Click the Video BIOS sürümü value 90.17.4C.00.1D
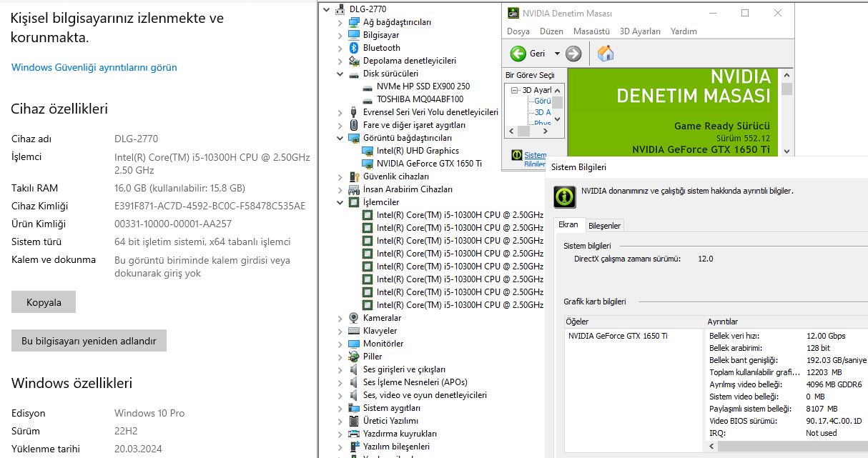868x458 pixels. click(x=834, y=421)
